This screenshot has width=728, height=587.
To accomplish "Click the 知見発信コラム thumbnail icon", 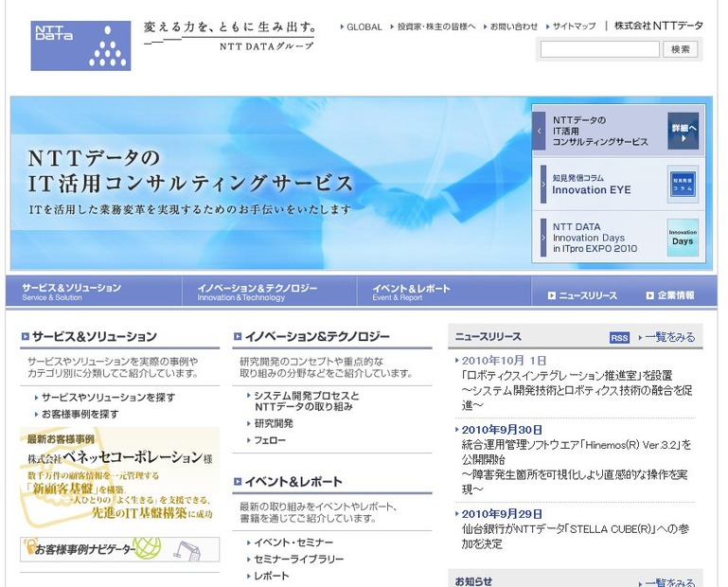I will click(683, 185).
